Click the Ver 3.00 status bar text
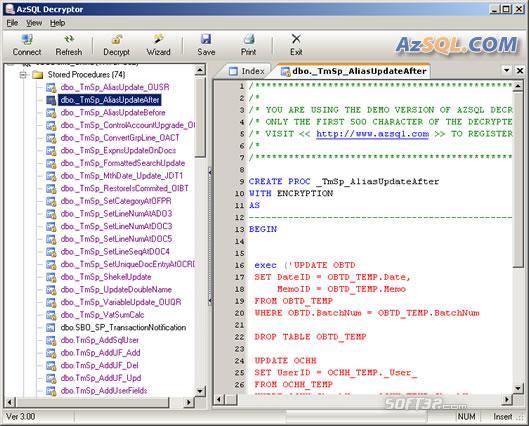Screen dimensions: 529x426 [20, 417]
